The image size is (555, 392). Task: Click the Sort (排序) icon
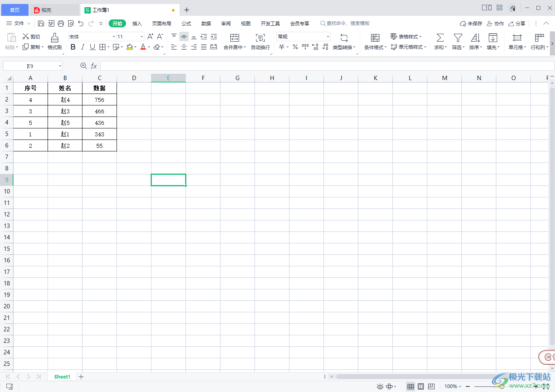click(x=475, y=38)
